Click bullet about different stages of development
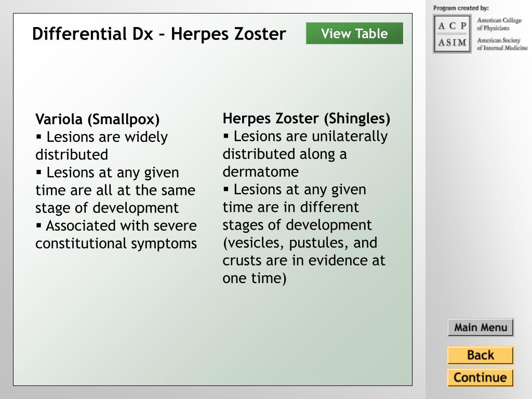 (297, 207)
